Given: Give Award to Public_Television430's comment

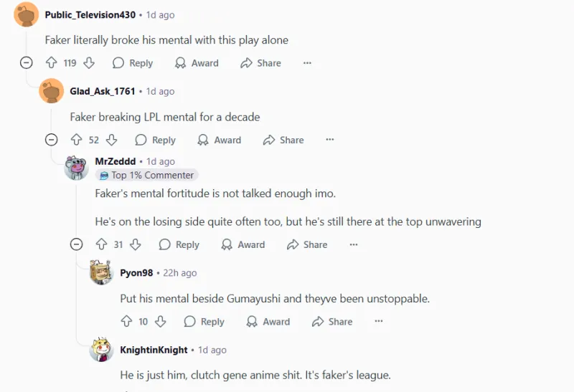Looking at the screenshot, I should [197, 63].
